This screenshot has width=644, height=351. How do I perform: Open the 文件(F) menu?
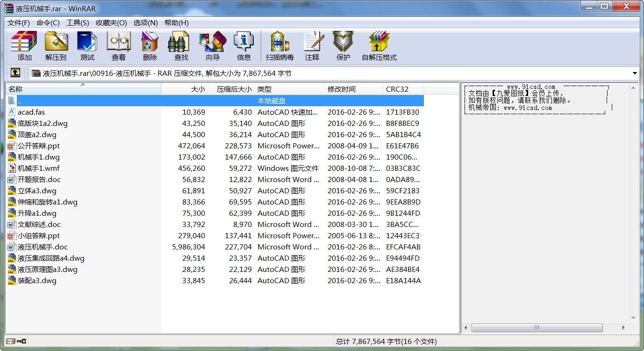tap(19, 22)
